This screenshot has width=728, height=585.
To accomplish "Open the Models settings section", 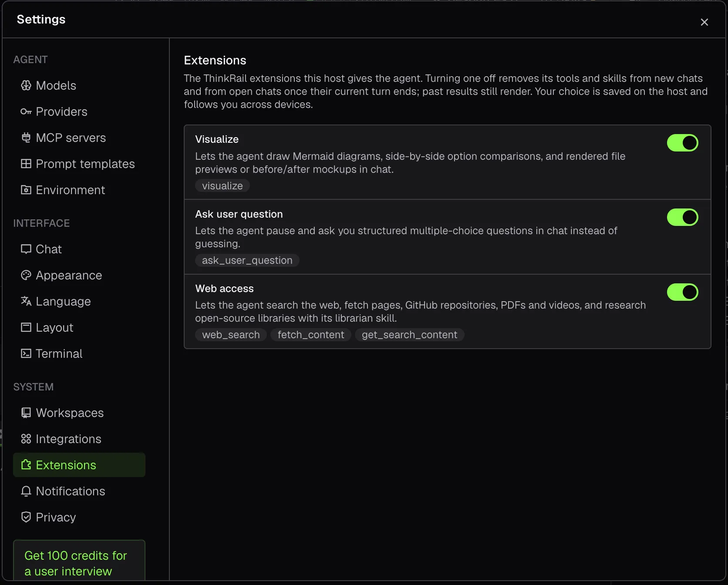I will (79, 85).
